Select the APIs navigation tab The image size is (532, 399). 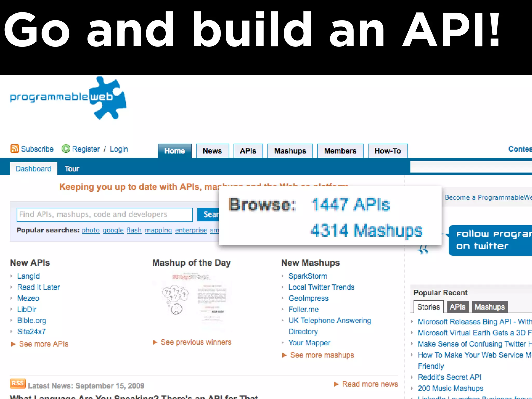248,151
